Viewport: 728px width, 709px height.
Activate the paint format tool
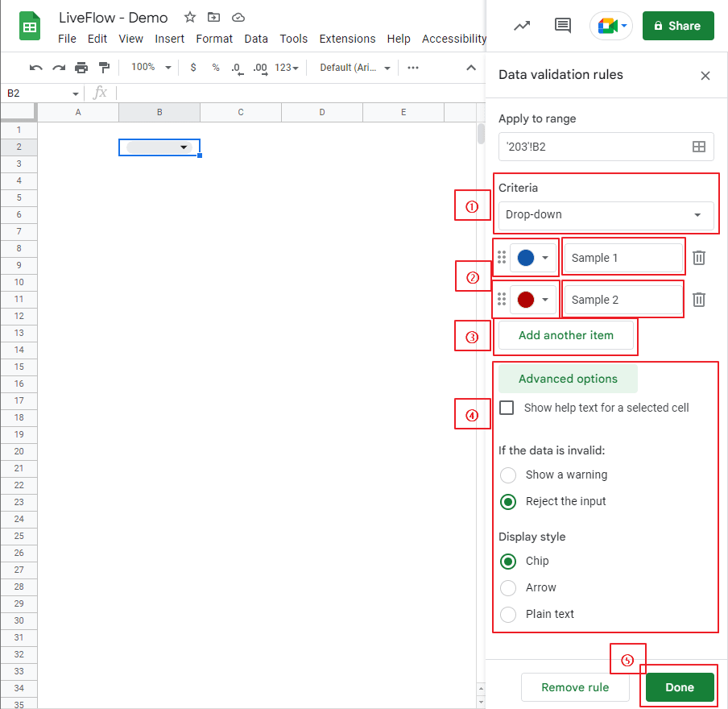click(105, 68)
